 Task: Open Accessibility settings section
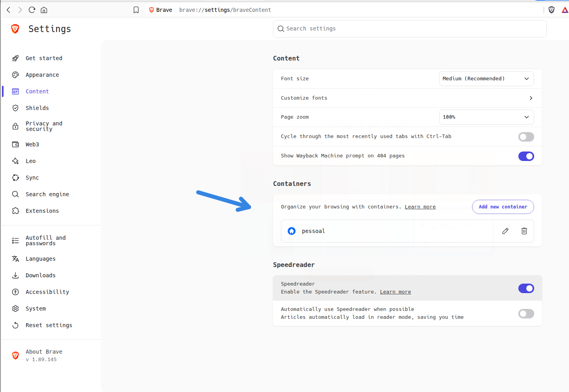coord(47,292)
